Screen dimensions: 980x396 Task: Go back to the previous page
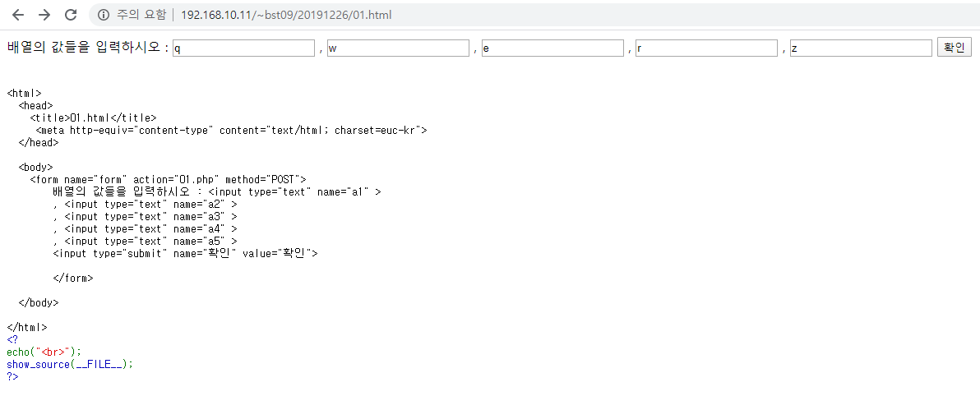click(x=18, y=15)
